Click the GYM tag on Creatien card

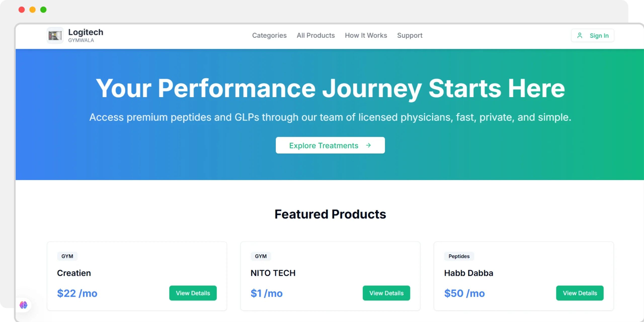point(67,256)
